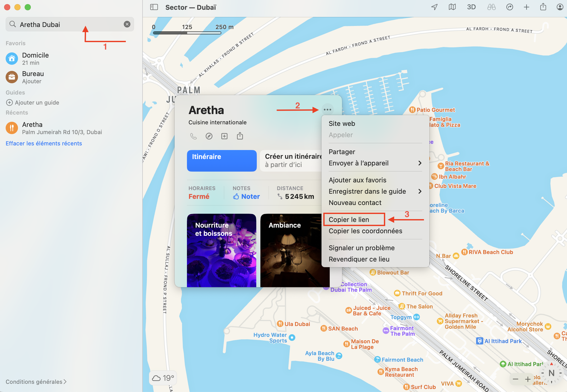
Task: Click the directions icon in toolbar
Action: click(x=509, y=7)
